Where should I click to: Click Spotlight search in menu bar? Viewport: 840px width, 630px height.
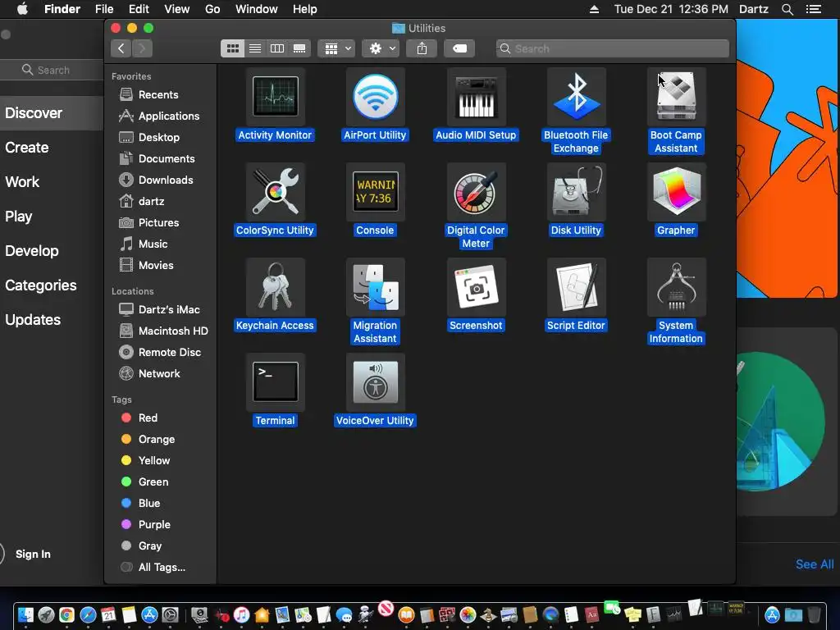[787, 9]
